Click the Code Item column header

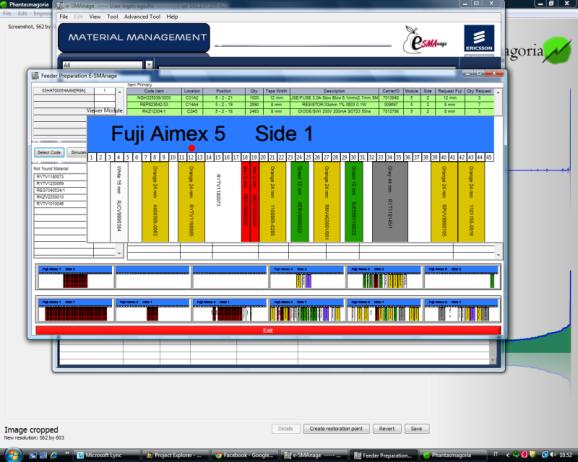[x=154, y=91]
